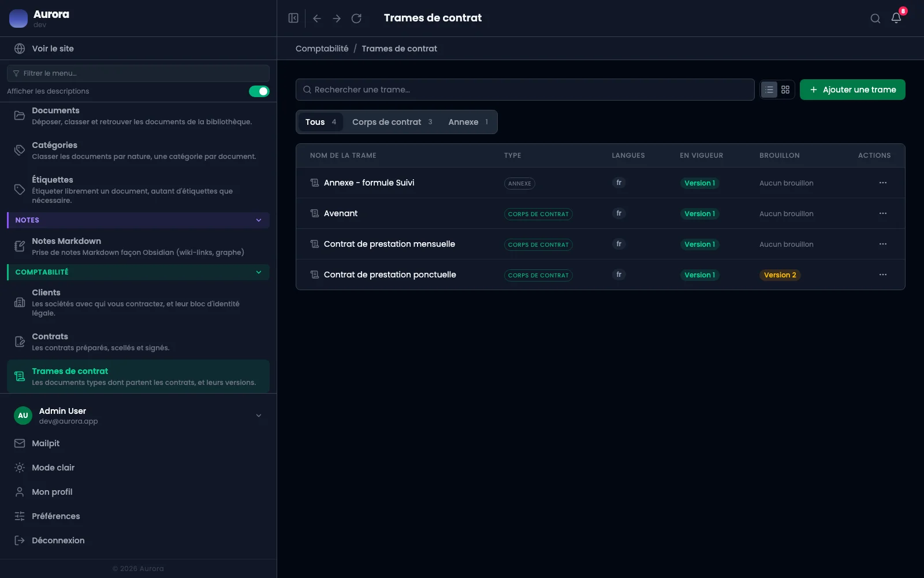Click the Contrats document icon
This screenshot has width=924, height=578.
pos(20,342)
